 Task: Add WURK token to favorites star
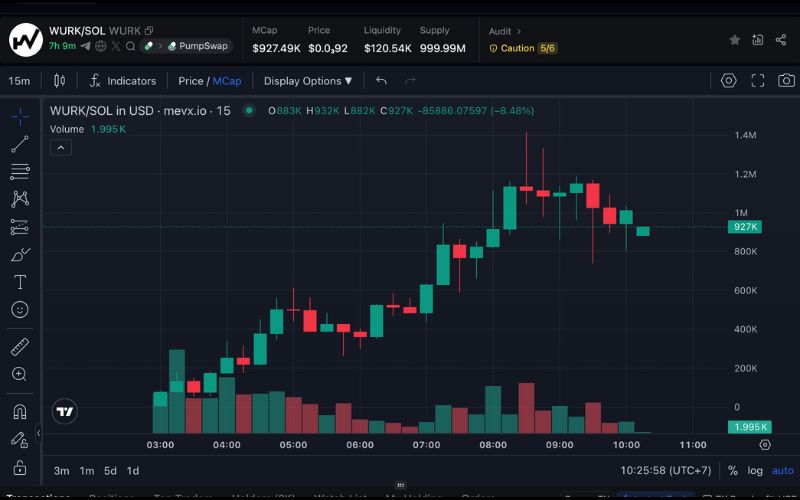click(x=735, y=40)
